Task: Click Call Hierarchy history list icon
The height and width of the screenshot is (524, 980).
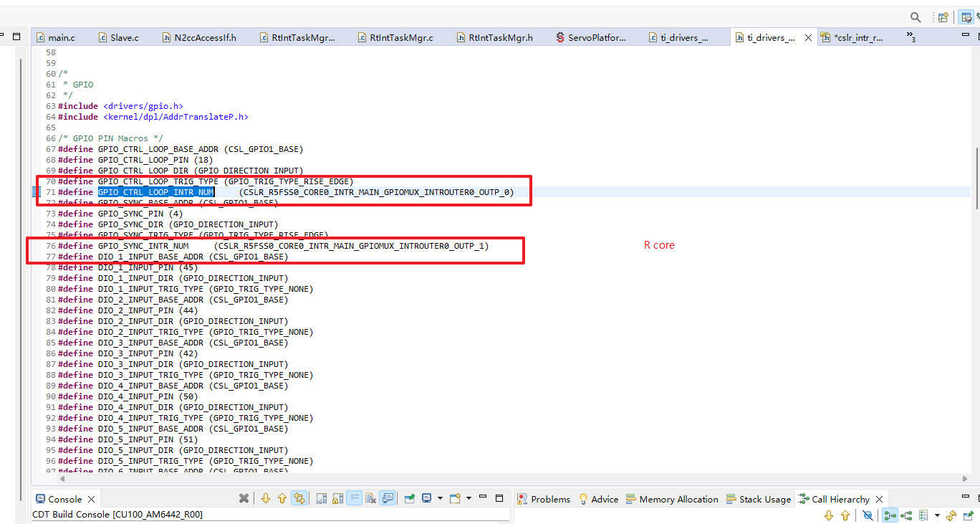Action: click(924, 515)
